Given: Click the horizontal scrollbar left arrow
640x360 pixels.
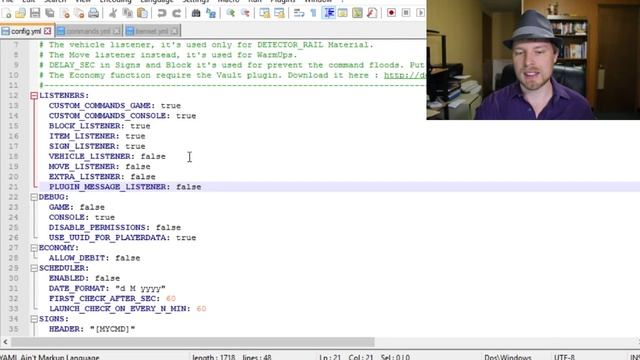Looking at the screenshot, I should [x=5, y=342].
